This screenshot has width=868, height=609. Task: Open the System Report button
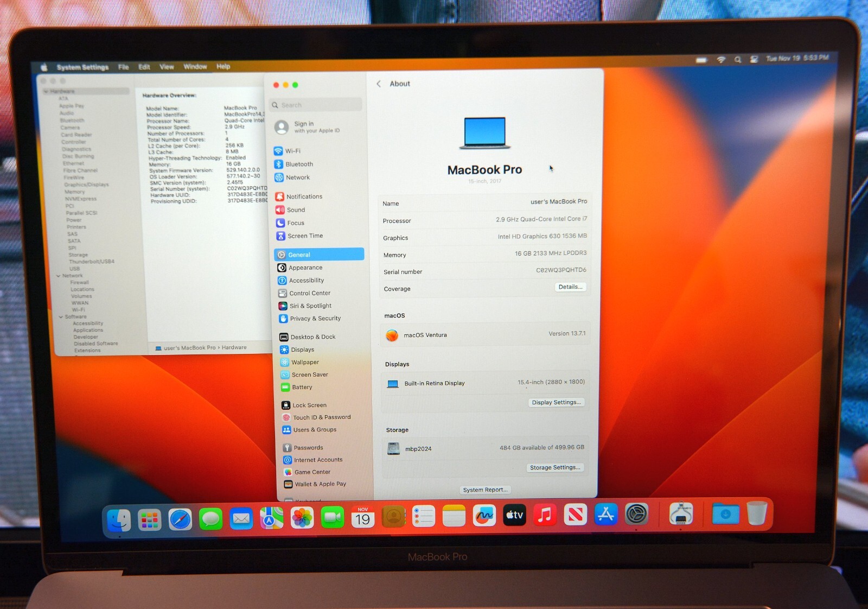[486, 490]
